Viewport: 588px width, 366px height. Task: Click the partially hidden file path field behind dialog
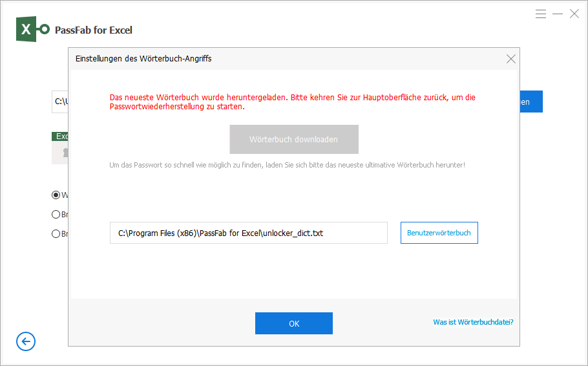[x=60, y=102]
